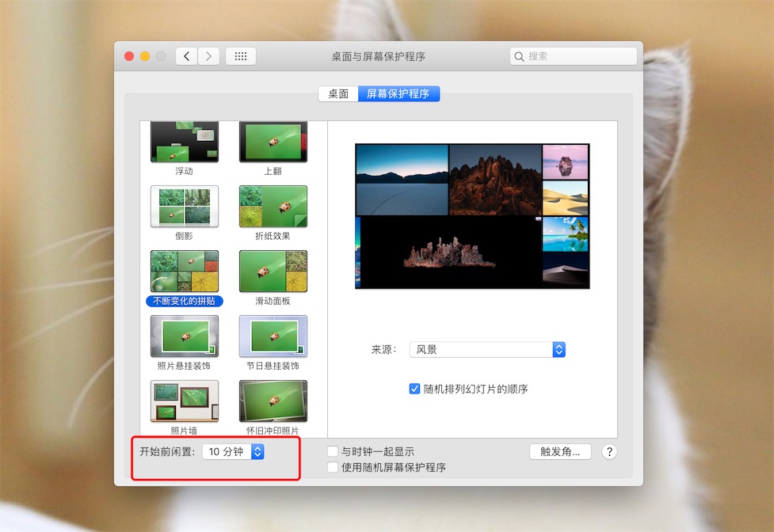Enable 使用随机屏幕保护程序 checkbox
The height and width of the screenshot is (532, 774).
[x=333, y=467]
